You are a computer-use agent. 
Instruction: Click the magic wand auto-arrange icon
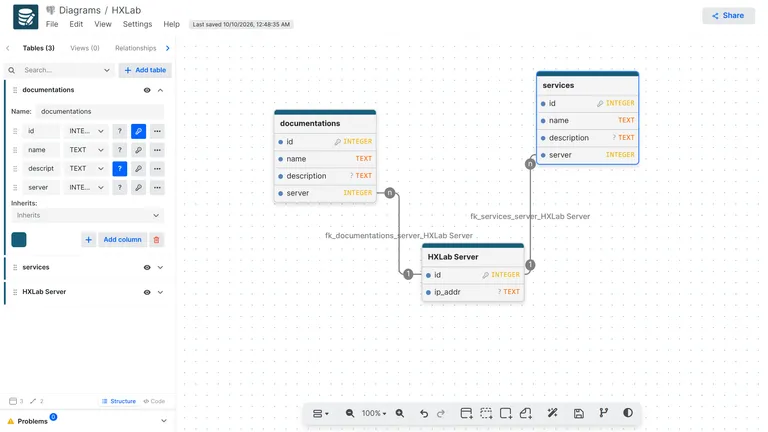point(552,413)
